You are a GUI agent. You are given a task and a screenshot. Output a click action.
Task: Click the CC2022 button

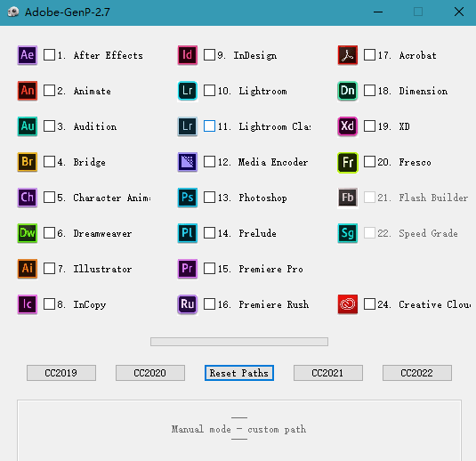point(416,373)
